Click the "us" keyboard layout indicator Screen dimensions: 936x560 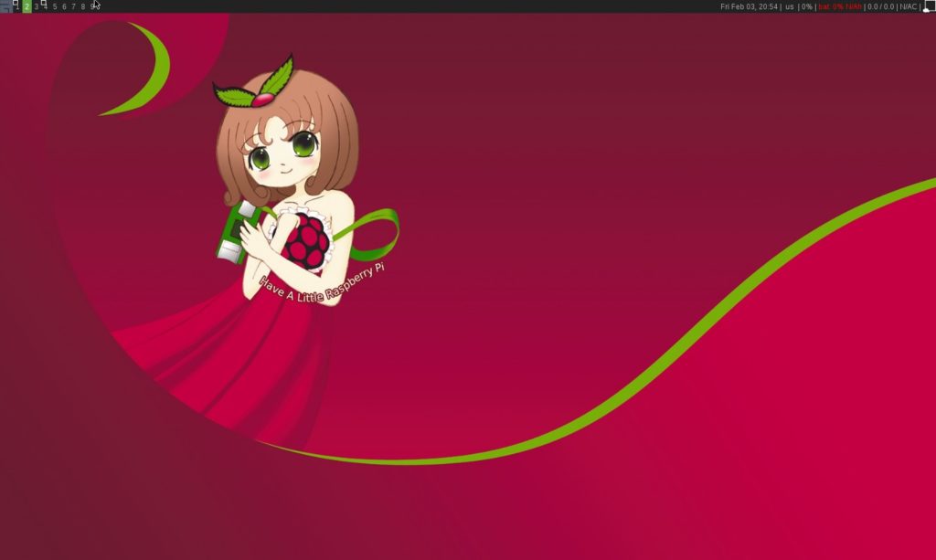point(789,6)
